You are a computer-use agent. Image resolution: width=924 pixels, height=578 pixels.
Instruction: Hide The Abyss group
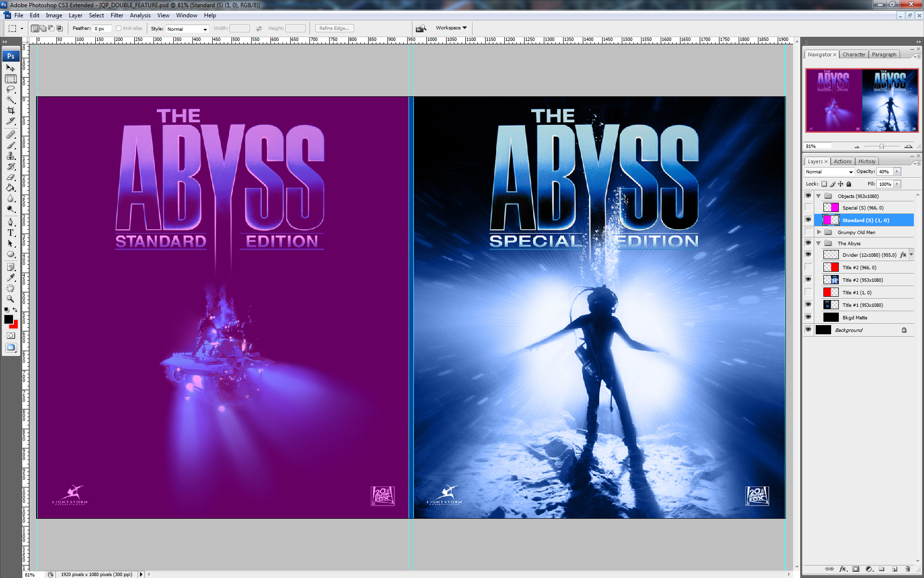[808, 243]
